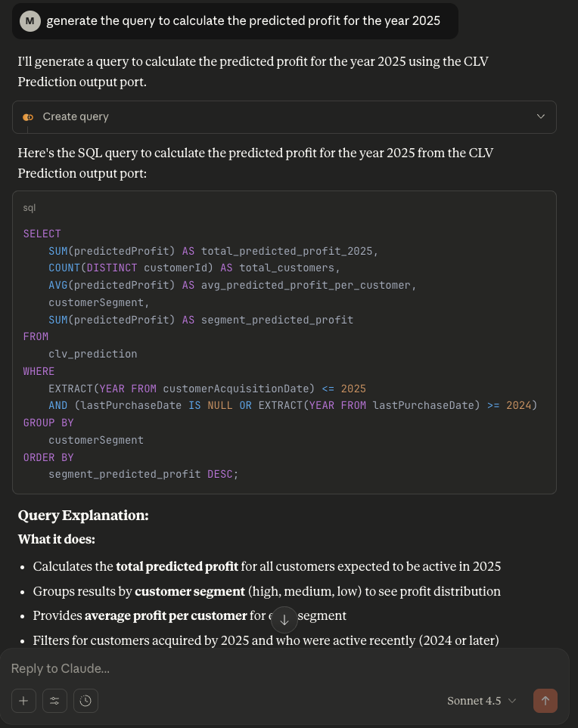The height and width of the screenshot is (728, 578).
Task: Click the "Create query" label
Action: pos(77,117)
